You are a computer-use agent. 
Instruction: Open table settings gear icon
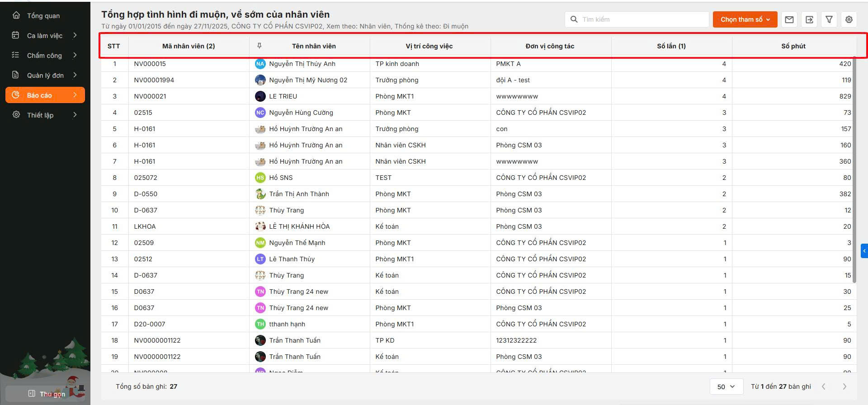[x=849, y=19]
